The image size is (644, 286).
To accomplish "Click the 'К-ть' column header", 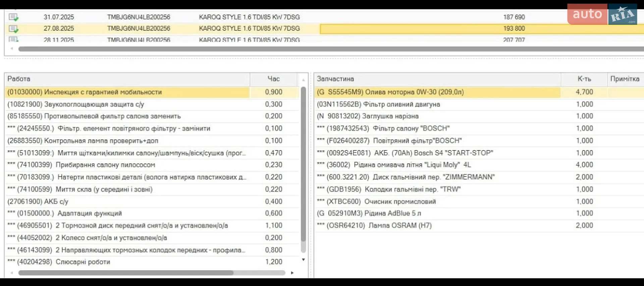I will click(x=584, y=79).
